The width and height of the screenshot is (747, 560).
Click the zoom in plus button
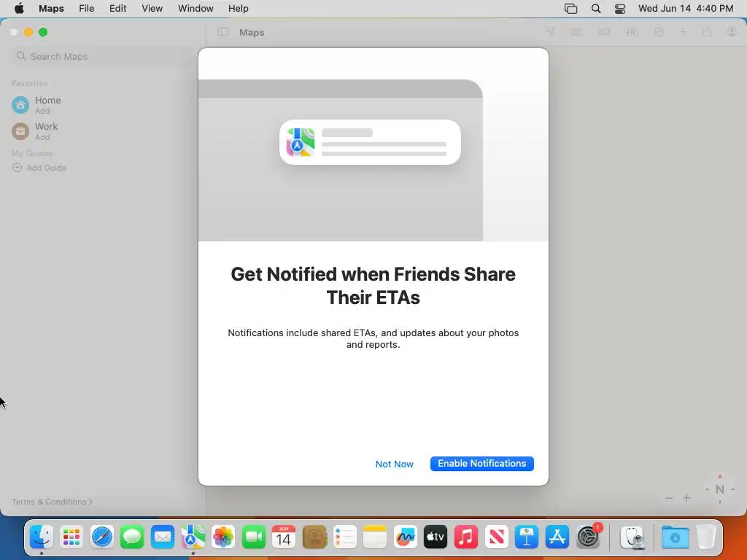686,497
